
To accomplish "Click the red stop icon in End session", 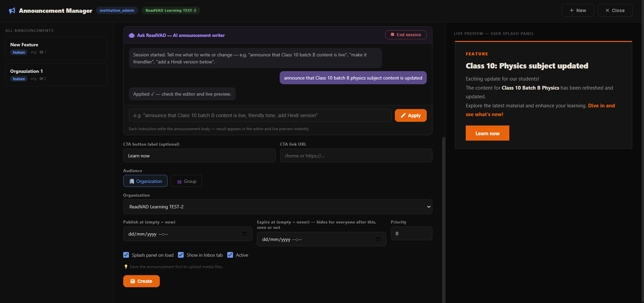I will (392, 35).
